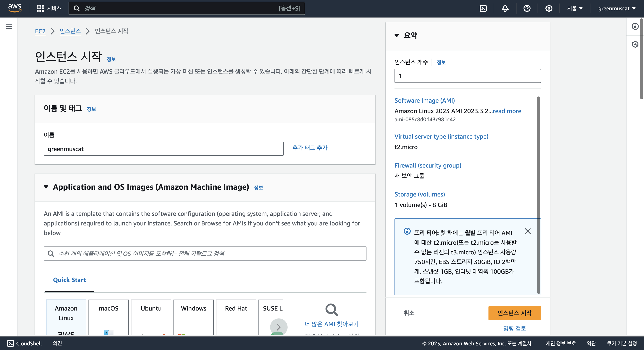Click the 1 volume(s) - 8 GiB text
This screenshot has width=644, height=350.
tap(421, 205)
